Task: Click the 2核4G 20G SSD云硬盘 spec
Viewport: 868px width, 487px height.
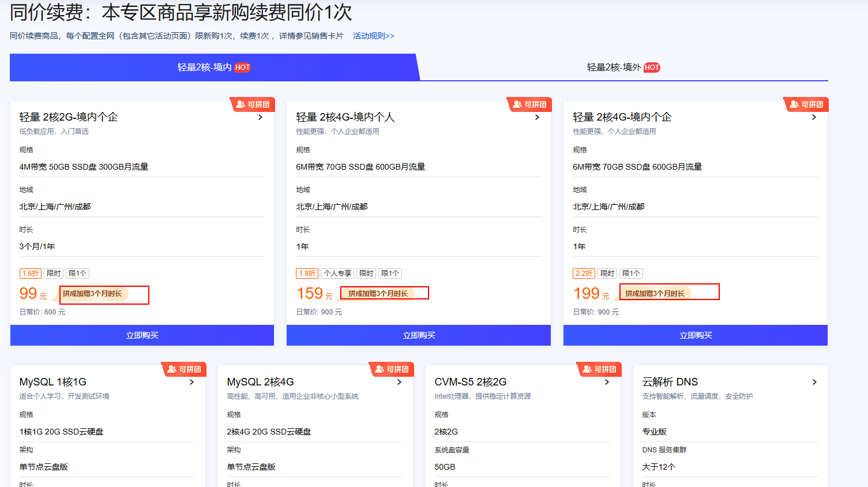Action: pos(269,432)
